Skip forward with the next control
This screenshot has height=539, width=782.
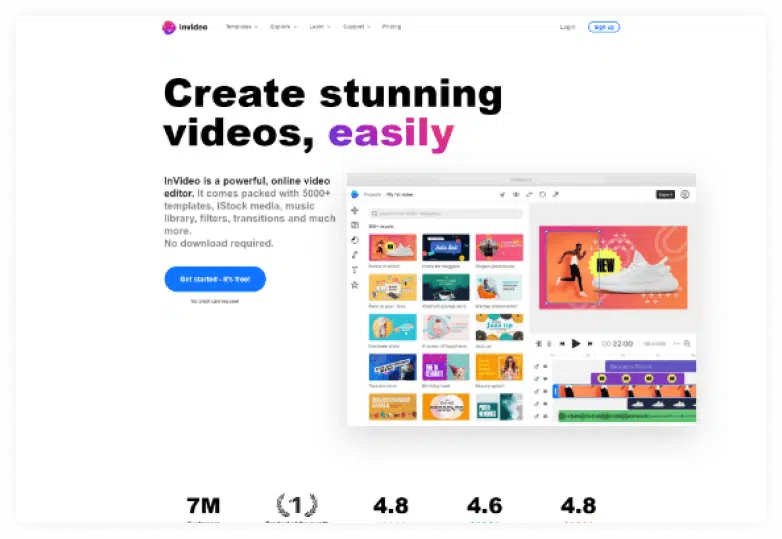590,344
